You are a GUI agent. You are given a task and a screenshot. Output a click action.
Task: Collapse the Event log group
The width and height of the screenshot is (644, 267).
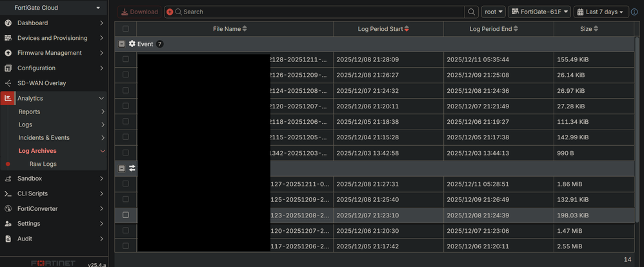121,44
